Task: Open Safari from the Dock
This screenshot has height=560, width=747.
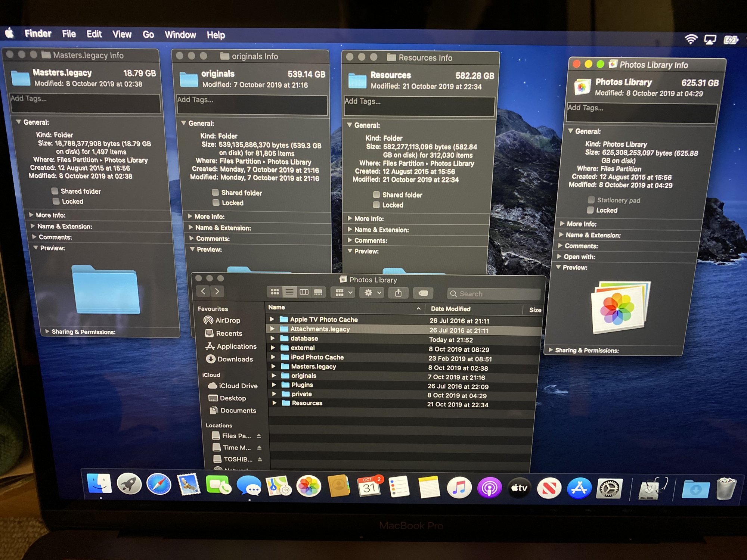Action: 159,485
